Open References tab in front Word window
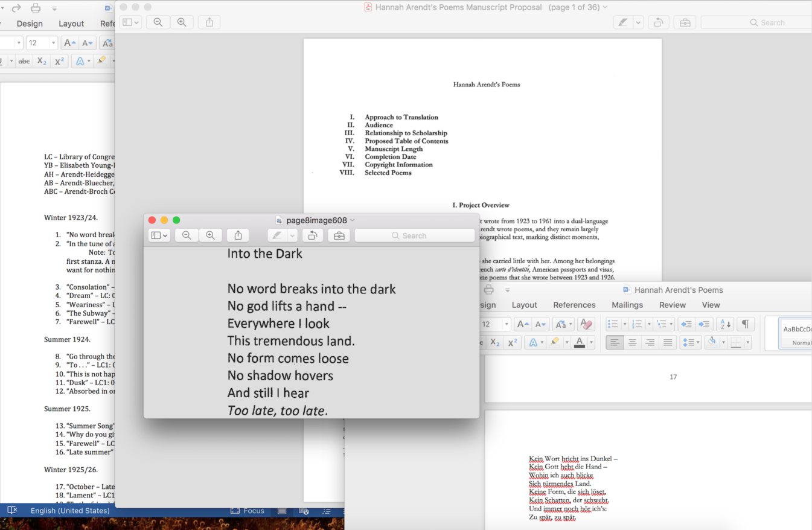This screenshot has width=812, height=530. pyautogui.click(x=574, y=305)
